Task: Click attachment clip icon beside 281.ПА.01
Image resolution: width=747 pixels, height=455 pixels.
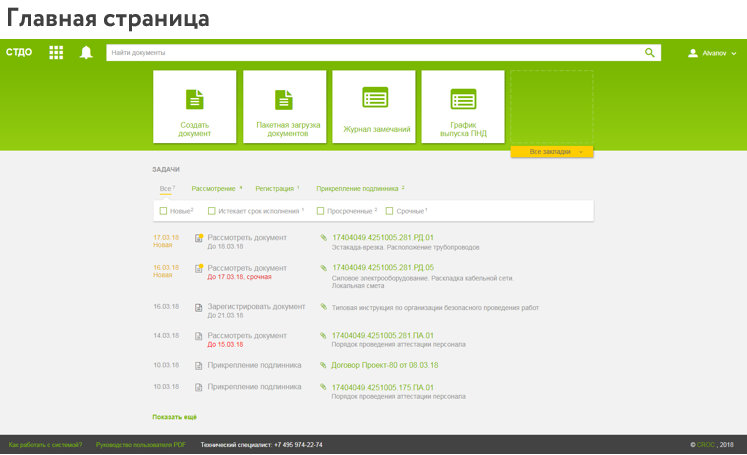Action: (323, 335)
